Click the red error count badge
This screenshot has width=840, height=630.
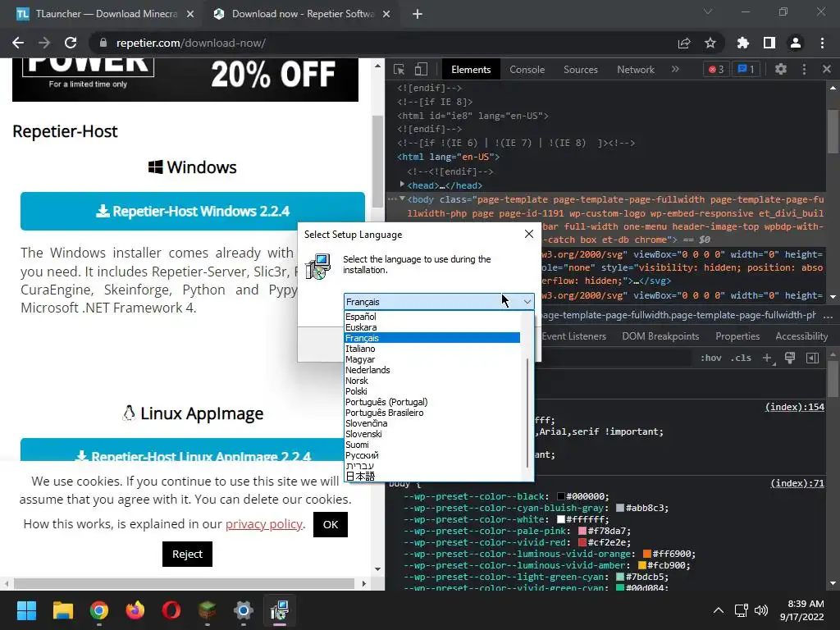tap(716, 69)
